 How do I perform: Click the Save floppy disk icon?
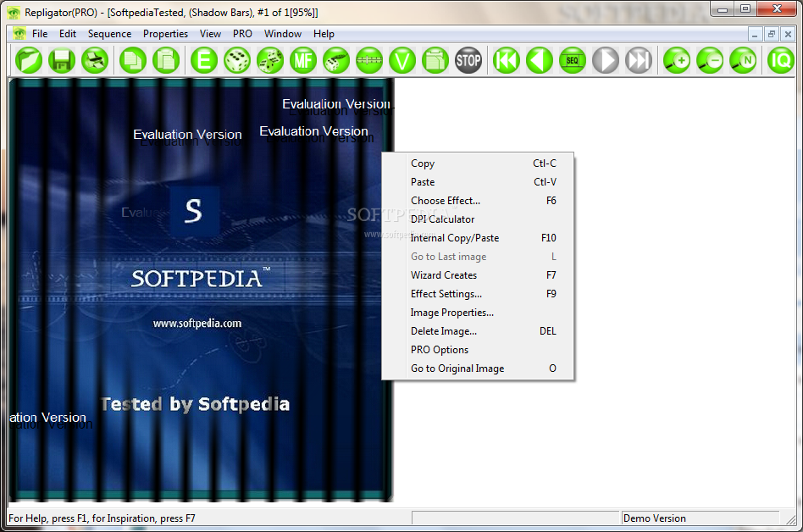point(62,60)
